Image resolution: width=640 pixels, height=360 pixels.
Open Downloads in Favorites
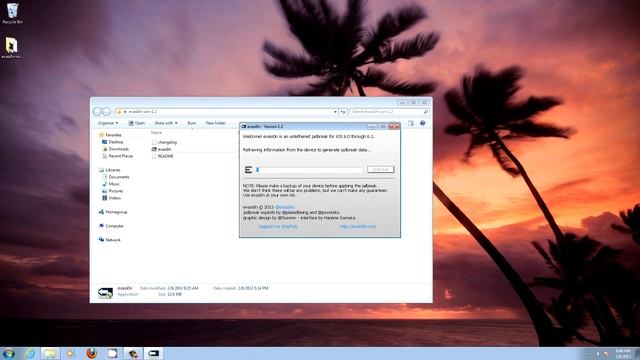pos(116,149)
